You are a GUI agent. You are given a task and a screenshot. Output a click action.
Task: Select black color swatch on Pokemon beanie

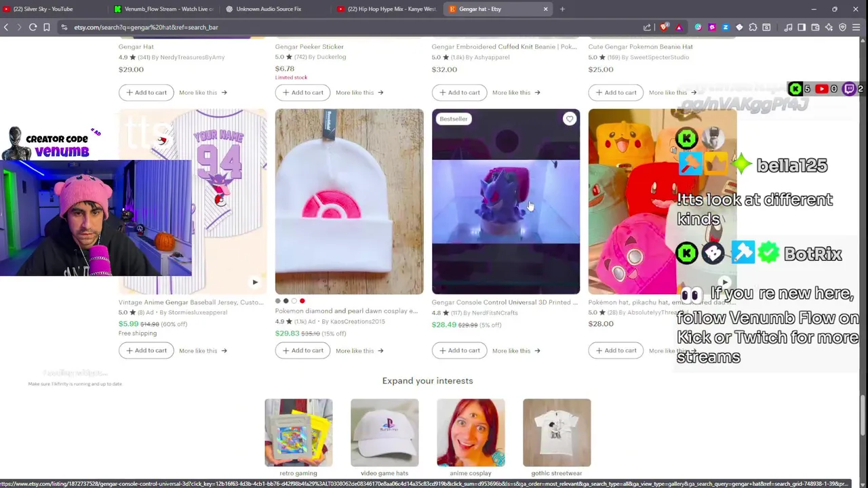(x=285, y=301)
